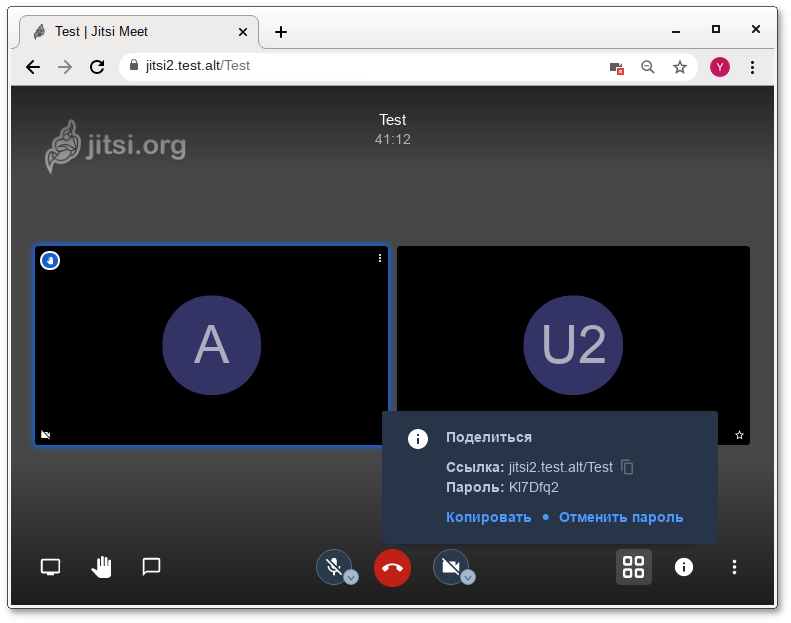The image size is (791, 623).
Task: Share your screen with the monitor icon
Action: [x=50, y=567]
